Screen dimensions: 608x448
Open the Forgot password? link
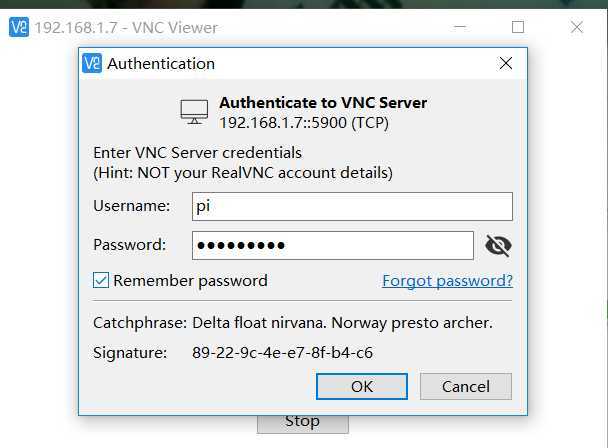click(x=447, y=281)
